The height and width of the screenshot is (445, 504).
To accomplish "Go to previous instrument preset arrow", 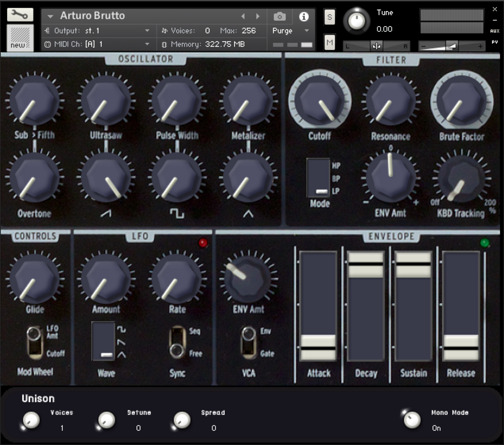I will coord(243,16).
